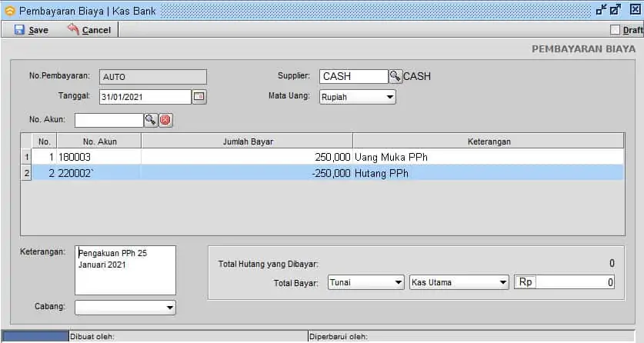
Task: Click the Supplier CASH input field
Action: point(354,76)
